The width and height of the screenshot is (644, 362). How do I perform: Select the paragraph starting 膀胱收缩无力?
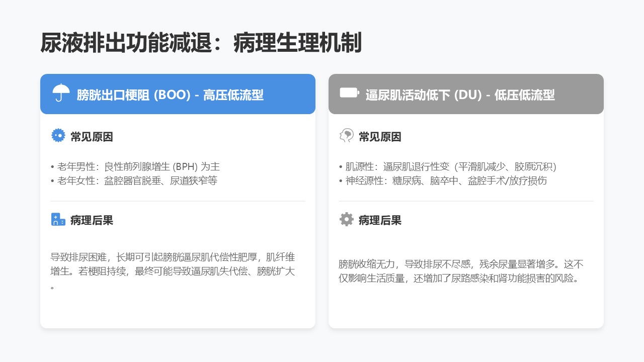pos(461,271)
